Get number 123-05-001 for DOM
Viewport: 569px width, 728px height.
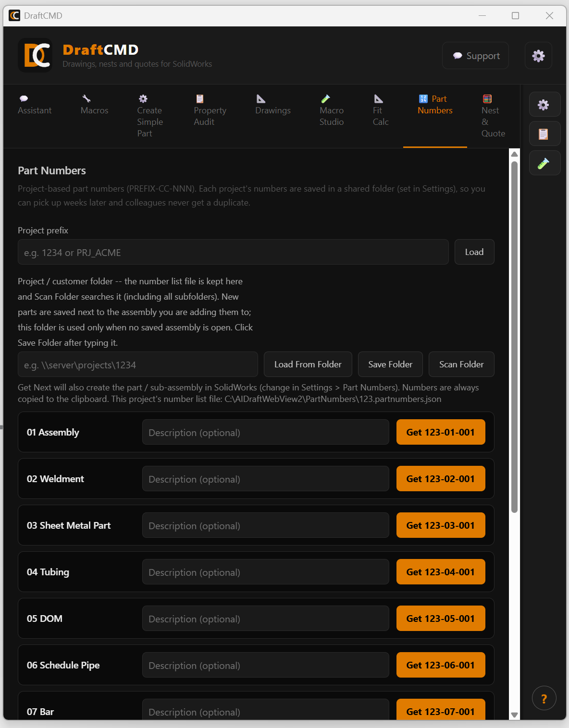441,619
